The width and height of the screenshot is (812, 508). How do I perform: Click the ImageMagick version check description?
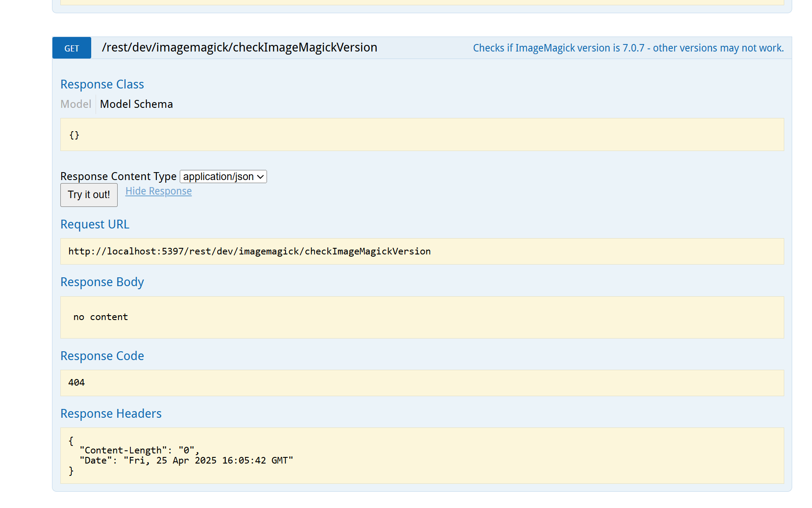pyautogui.click(x=628, y=48)
